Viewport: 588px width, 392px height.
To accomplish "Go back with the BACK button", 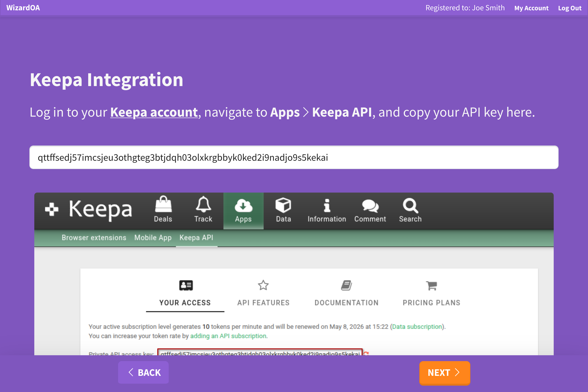I will [143, 372].
